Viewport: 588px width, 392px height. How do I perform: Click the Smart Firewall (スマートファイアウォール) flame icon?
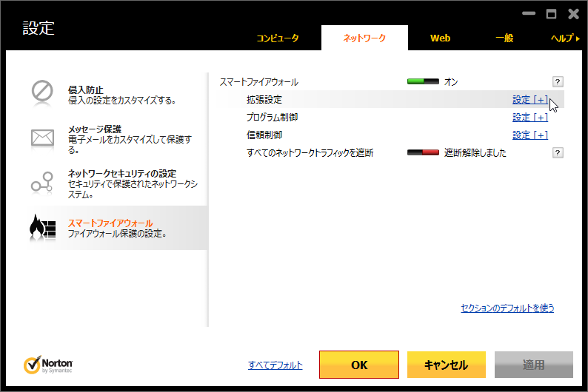click(42, 228)
